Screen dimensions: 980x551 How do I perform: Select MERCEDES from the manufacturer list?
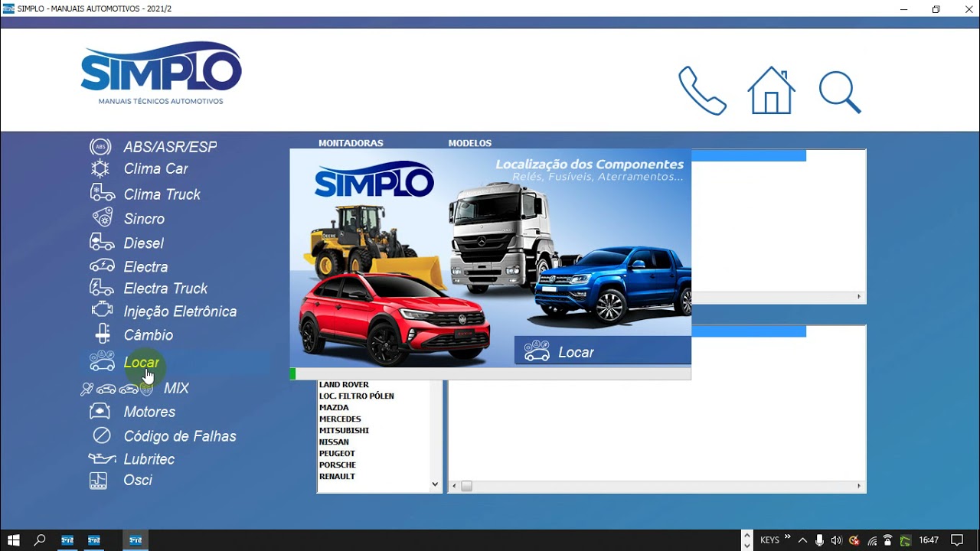(340, 419)
